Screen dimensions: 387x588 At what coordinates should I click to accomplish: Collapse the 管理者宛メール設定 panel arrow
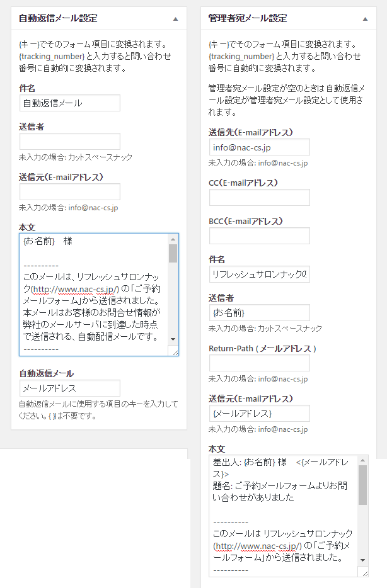[x=365, y=19]
